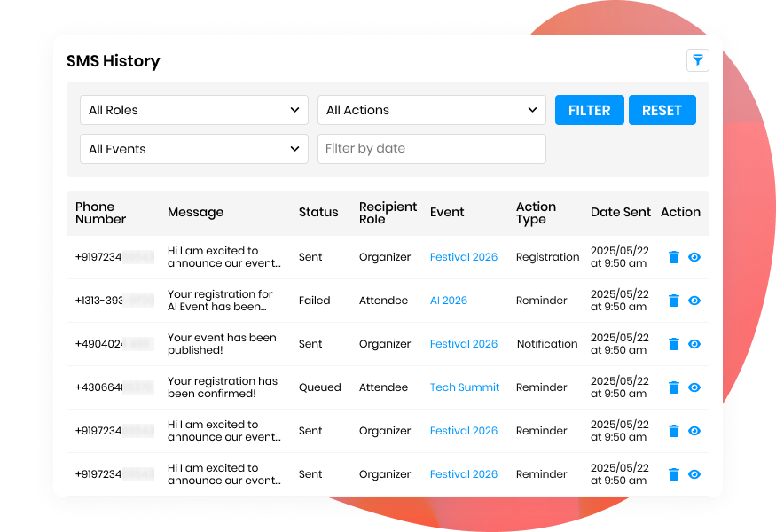Delete the queued Tech Summit message
This screenshot has height=532, width=776.
(x=674, y=387)
